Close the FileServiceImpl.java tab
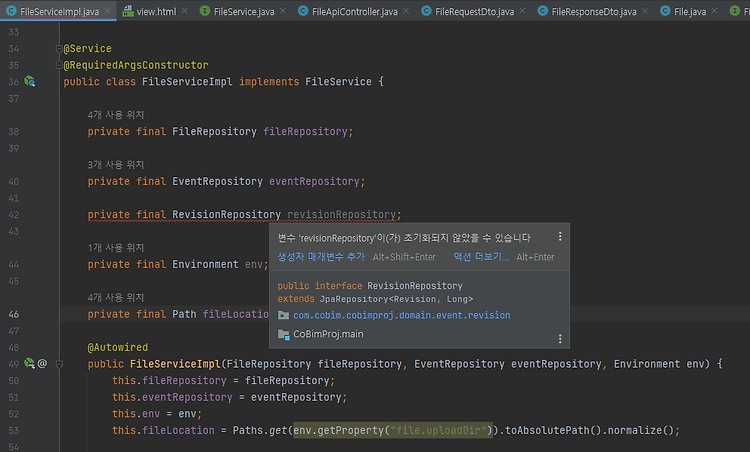The height and width of the screenshot is (452, 750). point(107,11)
